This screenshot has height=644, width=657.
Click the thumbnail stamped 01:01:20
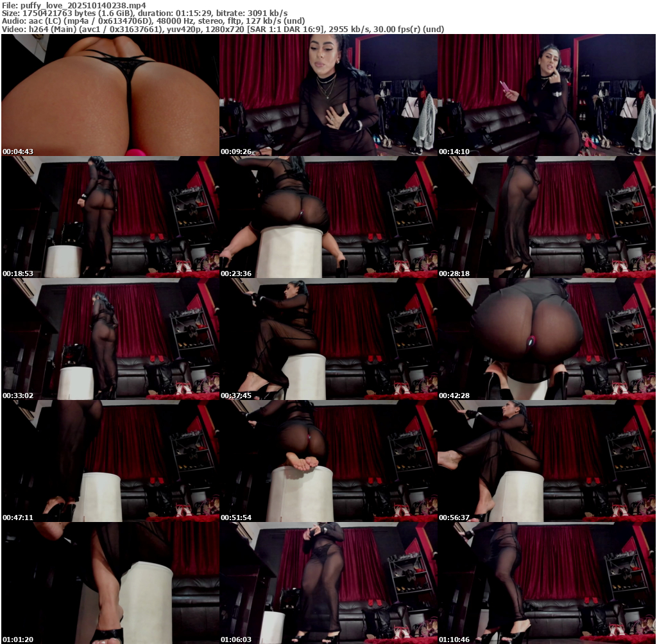(x=110, y=583)
